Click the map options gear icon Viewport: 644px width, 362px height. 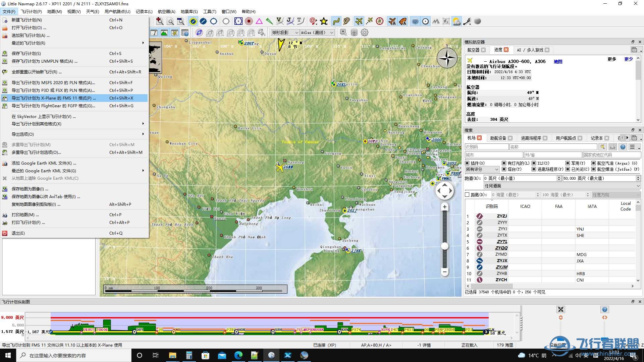365,33
